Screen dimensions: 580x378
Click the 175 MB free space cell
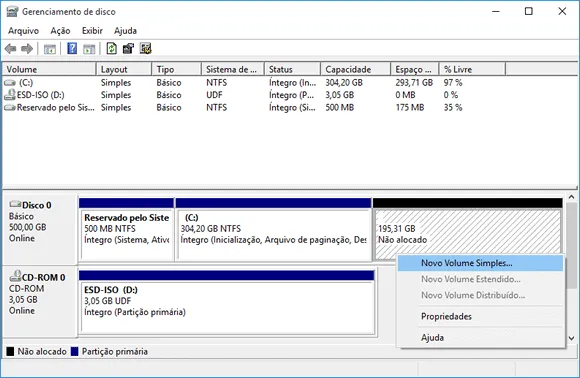pos(410,108)
